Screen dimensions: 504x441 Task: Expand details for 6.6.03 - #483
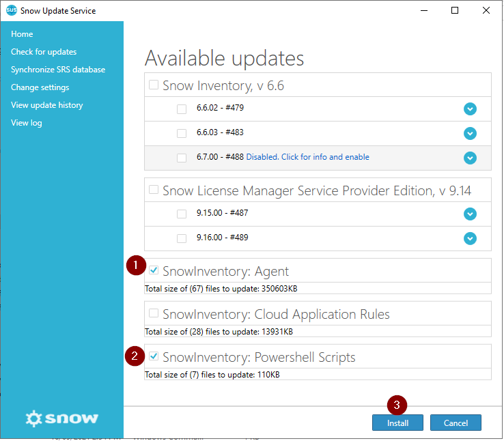[x=470, y=133]
